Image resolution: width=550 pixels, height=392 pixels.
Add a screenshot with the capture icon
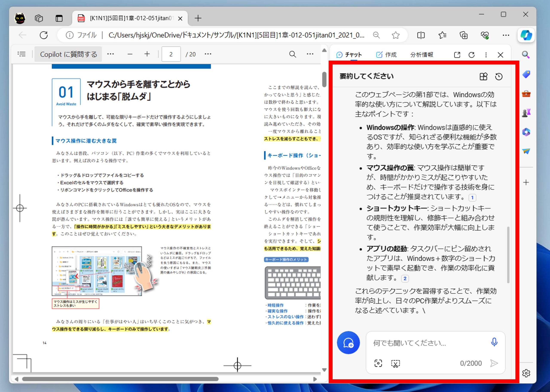(x=378, y=363)
